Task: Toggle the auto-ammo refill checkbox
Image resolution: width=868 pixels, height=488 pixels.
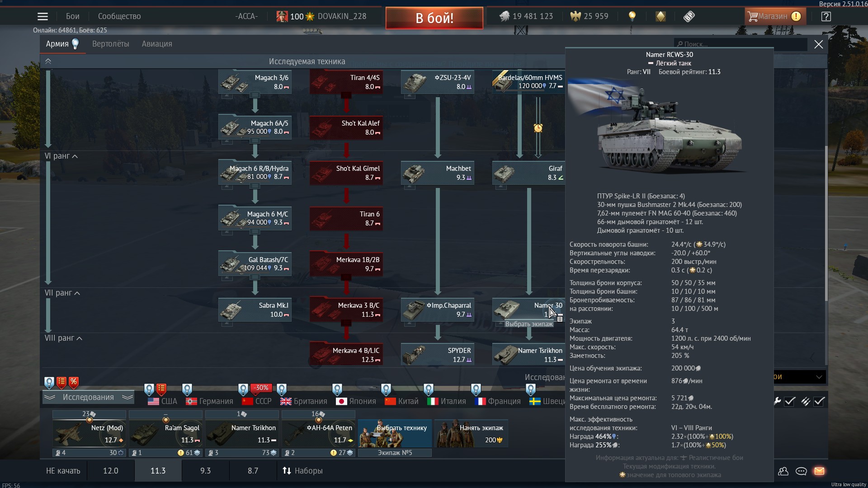Action: [819, 401]
